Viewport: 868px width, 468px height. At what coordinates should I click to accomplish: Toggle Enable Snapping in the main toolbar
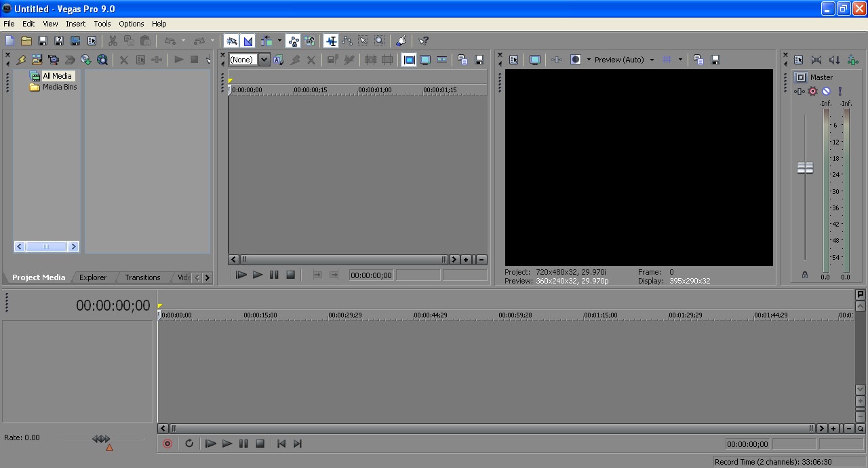click(x=232, y=41)
